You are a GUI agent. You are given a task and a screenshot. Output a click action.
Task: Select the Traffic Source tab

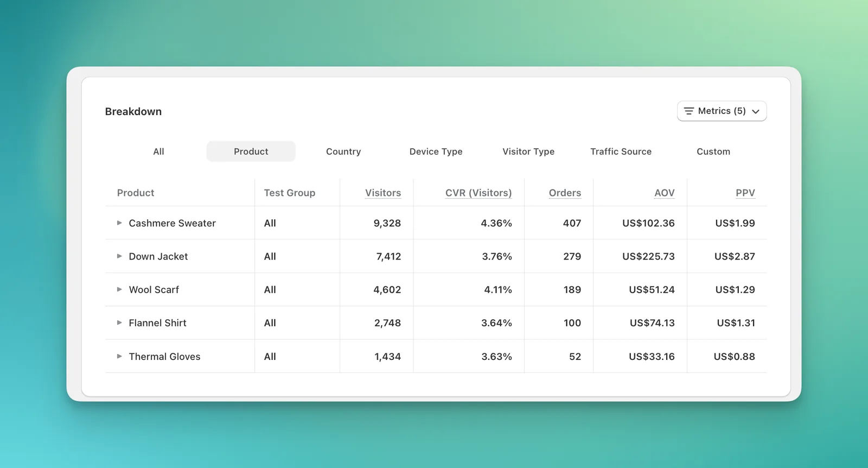[621, 151]
